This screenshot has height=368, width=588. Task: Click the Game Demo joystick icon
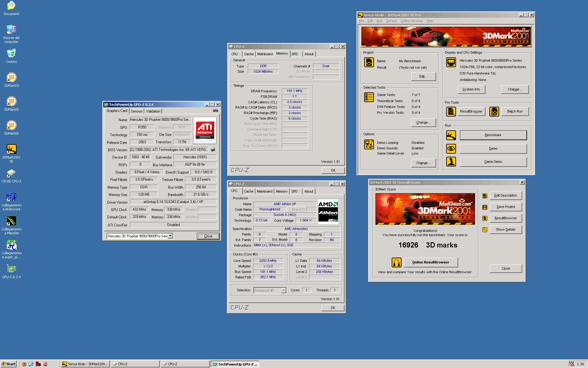pyautogui.click(x=451, y=162)
